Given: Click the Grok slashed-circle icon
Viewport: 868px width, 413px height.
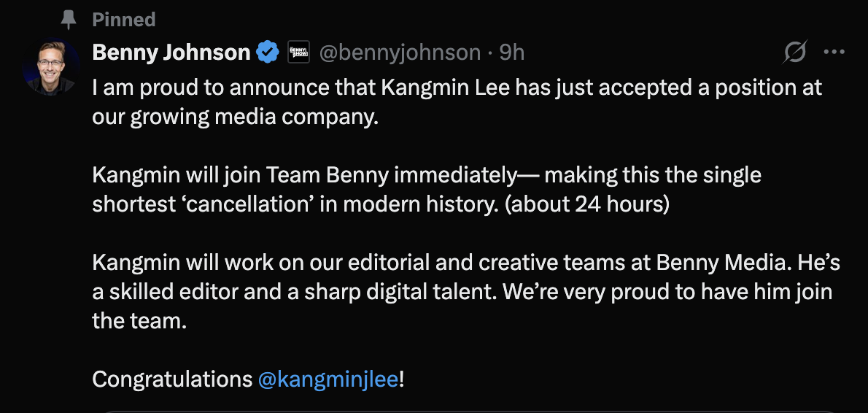Looking at the screenshot, I should pyautogui.click(x=795, y=53).
